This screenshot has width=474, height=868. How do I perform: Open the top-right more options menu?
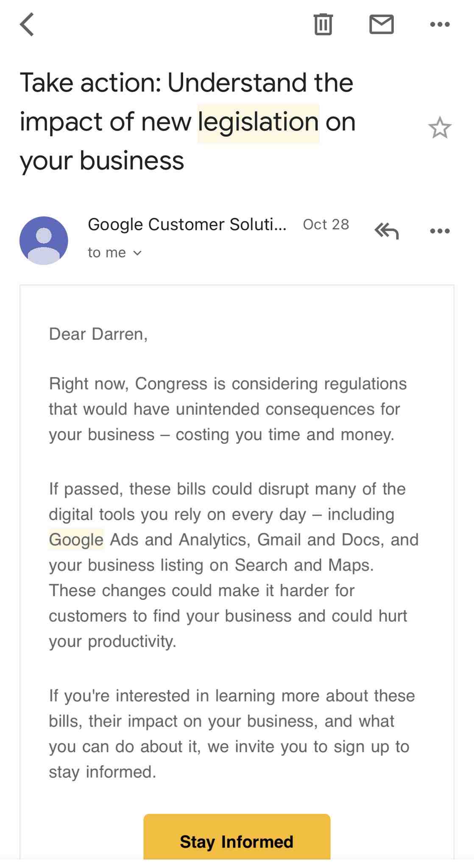(x=440, y=25)
